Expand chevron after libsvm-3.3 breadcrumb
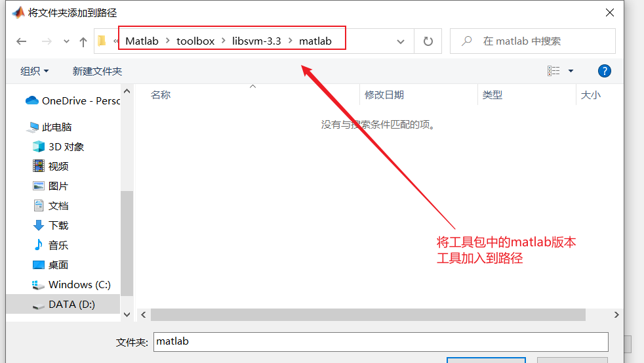Screen dimensions: 644x363 [x=290, y=41]
